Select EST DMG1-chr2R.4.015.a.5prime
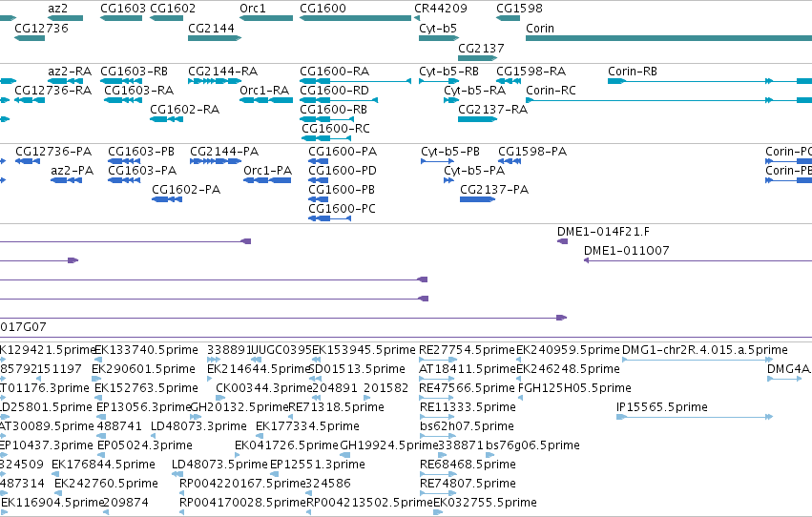Viewport: 812px width, 517px height. [697, 360]
